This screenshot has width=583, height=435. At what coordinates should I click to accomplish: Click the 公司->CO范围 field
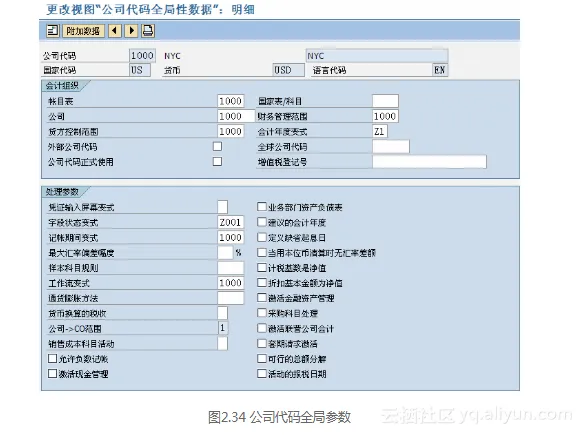click(222, 328)
